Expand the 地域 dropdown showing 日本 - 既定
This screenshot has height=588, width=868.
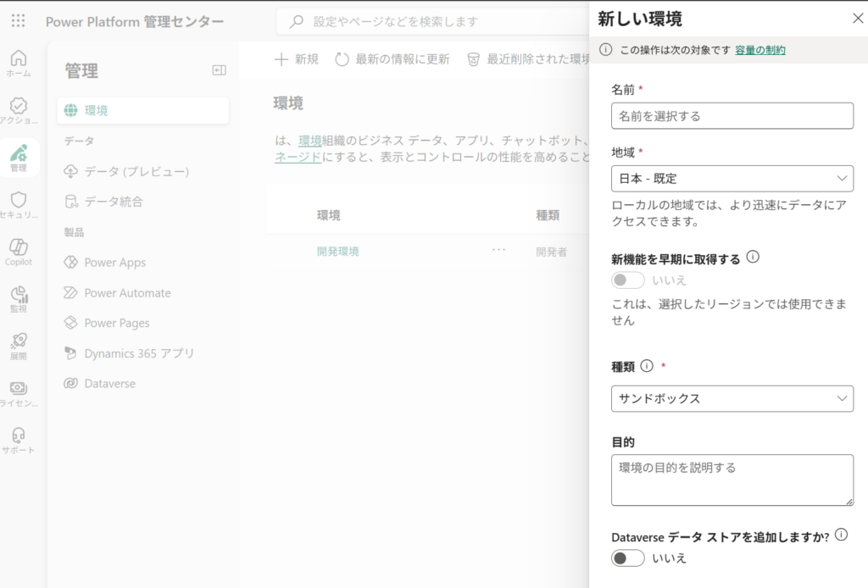coord(732,179)
